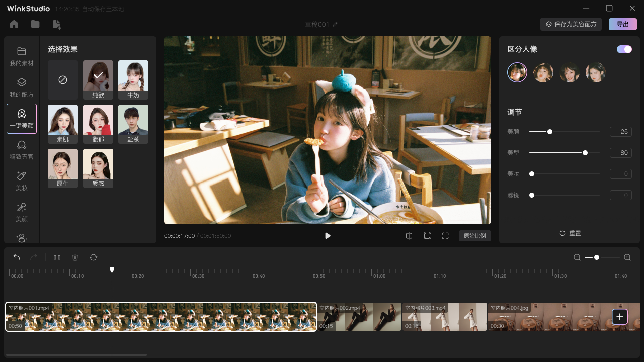Open the before/after compare view
The image size is (644, 362).
pos(409,235)
